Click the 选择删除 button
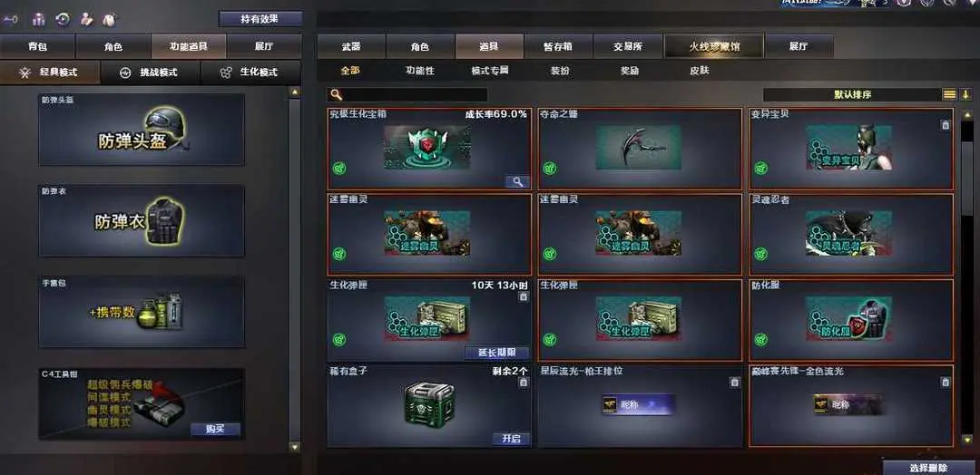 pyautogui.click(x=929, y=468)
